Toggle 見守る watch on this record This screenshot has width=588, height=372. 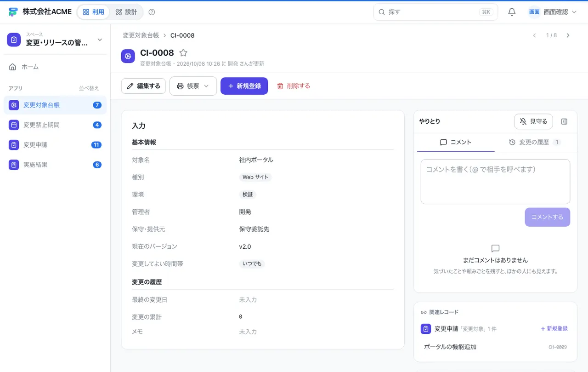(x=533, y=121)
